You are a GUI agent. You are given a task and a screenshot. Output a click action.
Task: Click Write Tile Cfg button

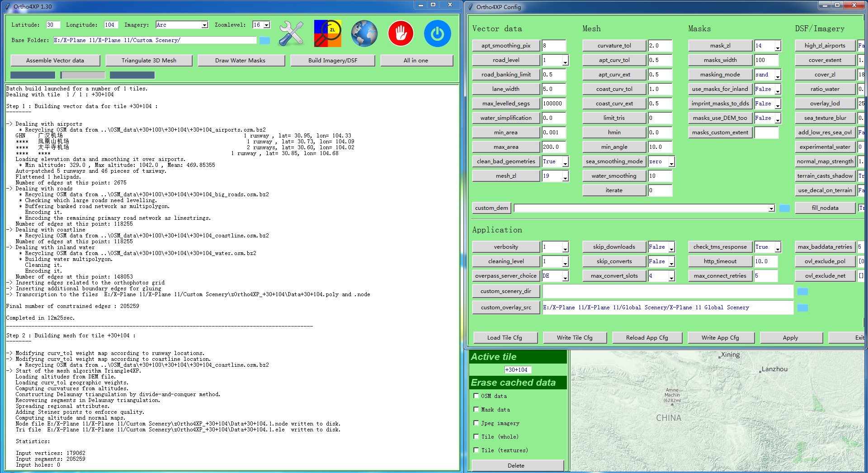575,338
